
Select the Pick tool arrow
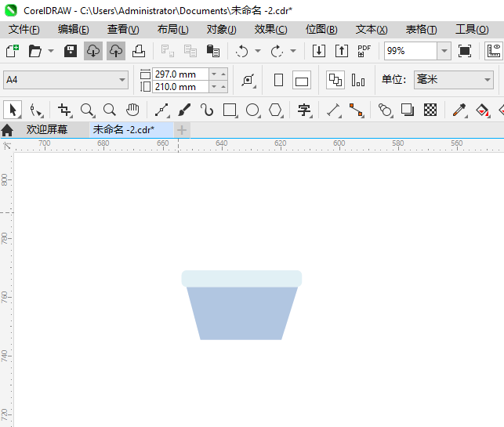[x=13, y=110]
